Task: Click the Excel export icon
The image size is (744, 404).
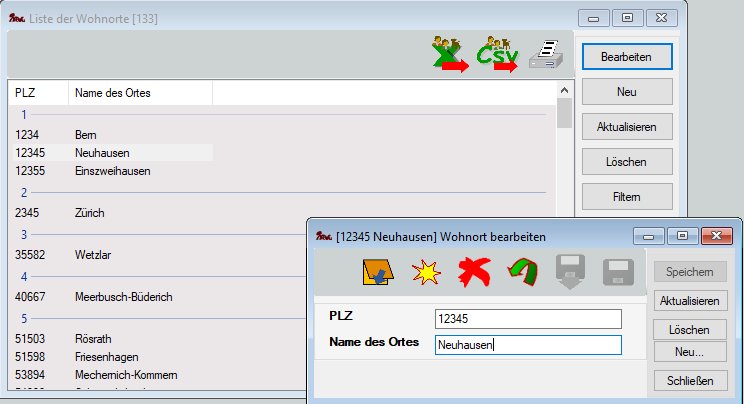Action: 448,54
